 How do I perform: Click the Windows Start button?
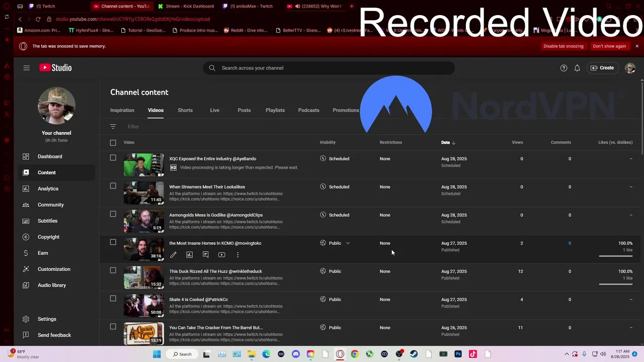pyautogui.click(x=156, y=354)
